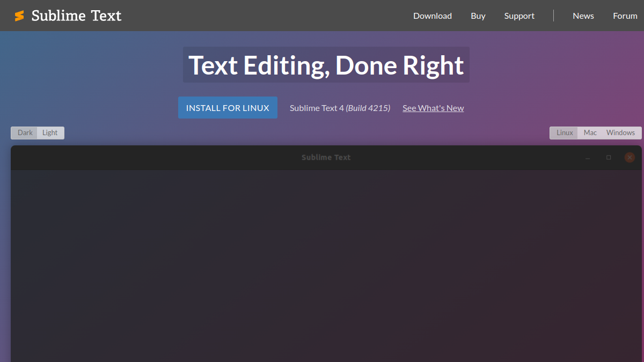Click the Text Editing, Done Right heading
Image resolution: width=644 pixels, height=362 pixels.
(326, 65)
